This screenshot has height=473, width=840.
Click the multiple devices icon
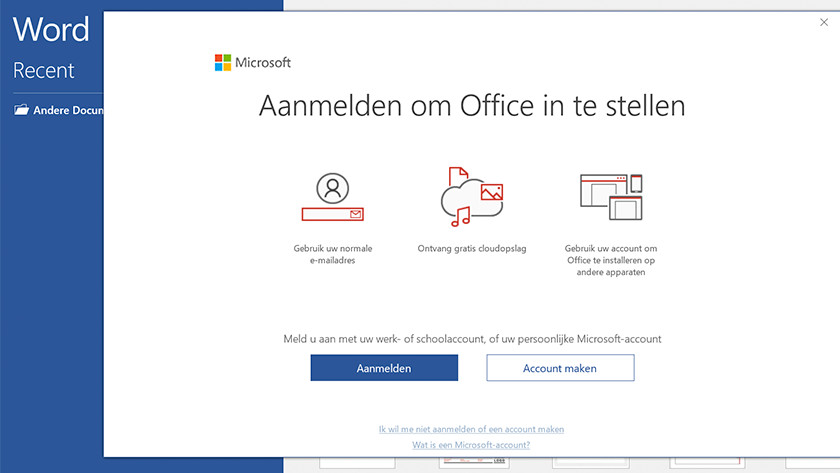click(x=610, y=197)
